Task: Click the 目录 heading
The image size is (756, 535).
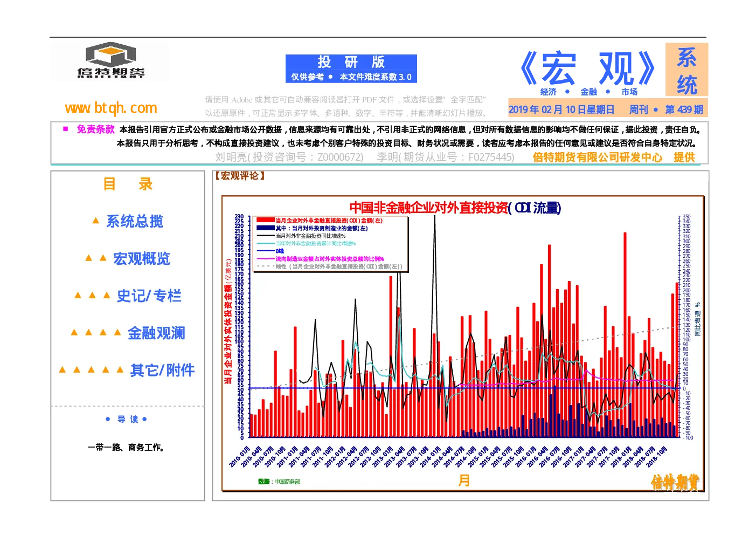Action: 128,184
